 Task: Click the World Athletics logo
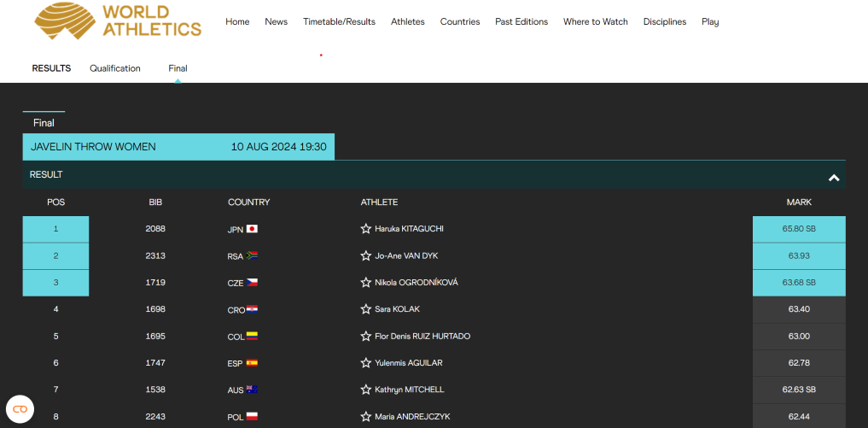point(118,21)
